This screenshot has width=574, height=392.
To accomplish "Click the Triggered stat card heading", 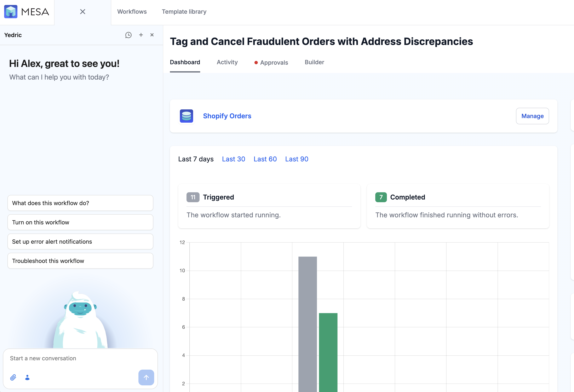I will click(218, 197).
